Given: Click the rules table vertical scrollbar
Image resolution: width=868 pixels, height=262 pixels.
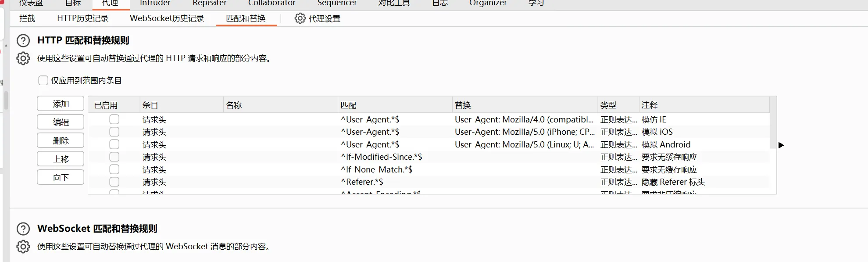Looking at the screenshot, I should [773, 132].
